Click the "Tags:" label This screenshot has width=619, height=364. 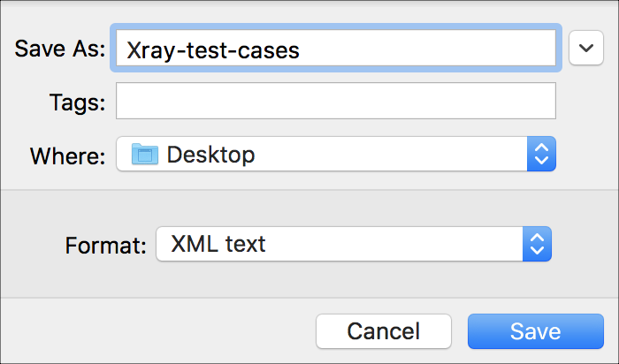(78, 102)
